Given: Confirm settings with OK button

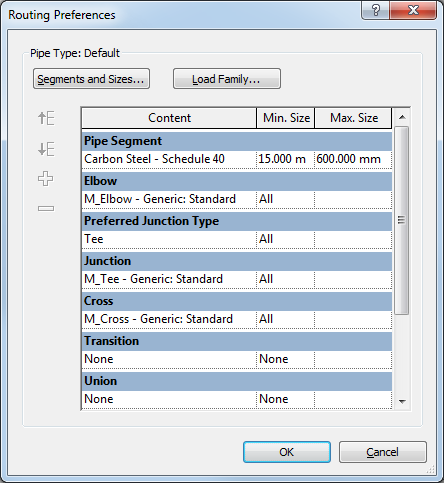Looking at the screenshot, I should pos(287,452).
